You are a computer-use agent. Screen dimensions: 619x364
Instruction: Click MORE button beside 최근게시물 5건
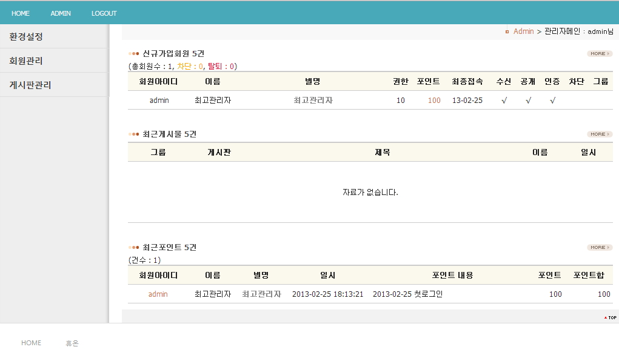(599, 134)
